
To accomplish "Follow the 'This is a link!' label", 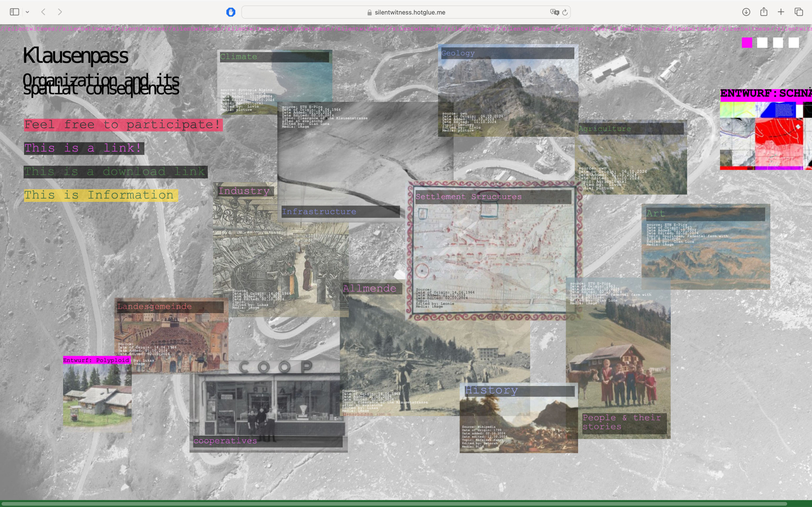I will click(84, 148).
